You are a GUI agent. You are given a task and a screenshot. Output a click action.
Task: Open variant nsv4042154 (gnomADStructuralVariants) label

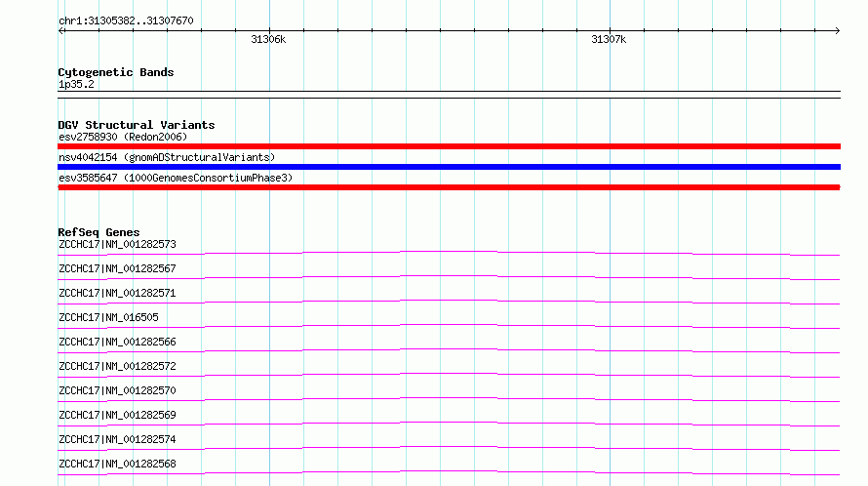[167, 157]
